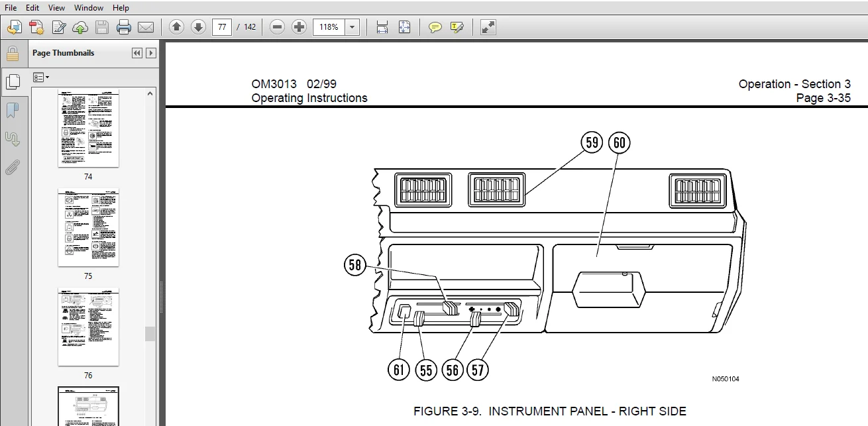Click the Fit Width scrolling icon
The height and width of the screenshot is (426, 868).
pos(382,27)
